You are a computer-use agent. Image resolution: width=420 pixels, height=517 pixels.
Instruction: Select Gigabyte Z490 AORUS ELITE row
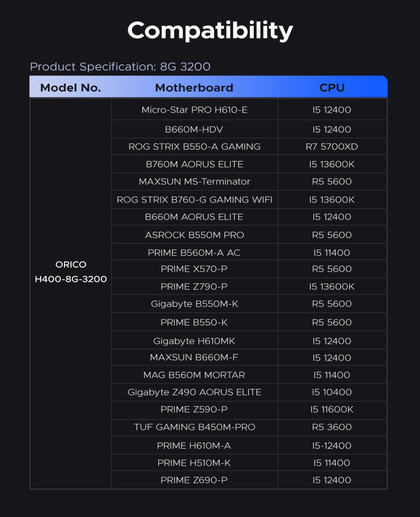(x=249, y=392)
